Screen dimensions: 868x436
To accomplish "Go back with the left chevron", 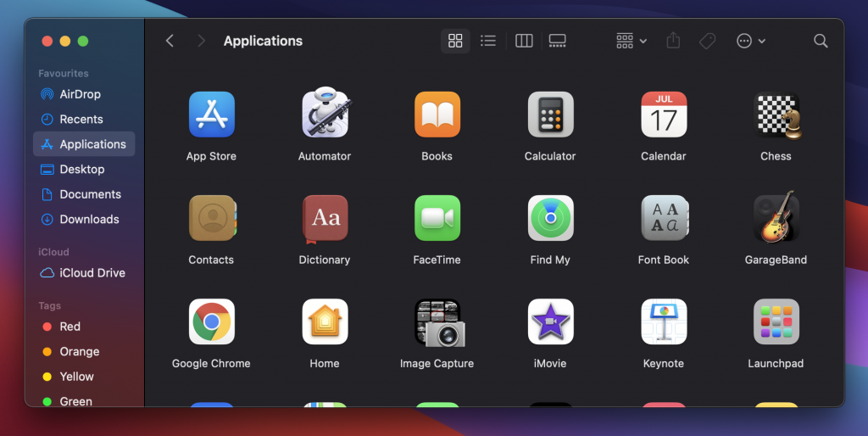I will click(170, 41).
